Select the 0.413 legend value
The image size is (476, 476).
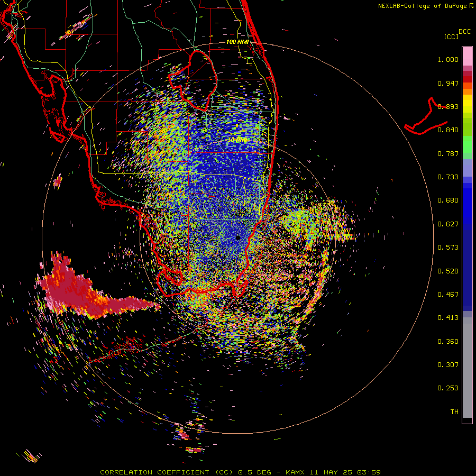pyautogui.click(x=448, y=318)
